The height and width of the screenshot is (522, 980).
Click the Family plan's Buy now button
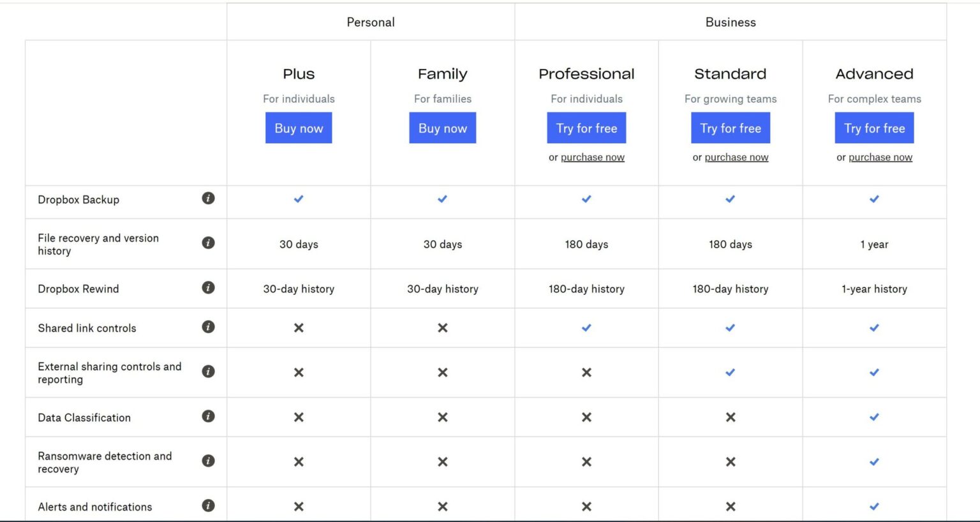click(442, 128)
